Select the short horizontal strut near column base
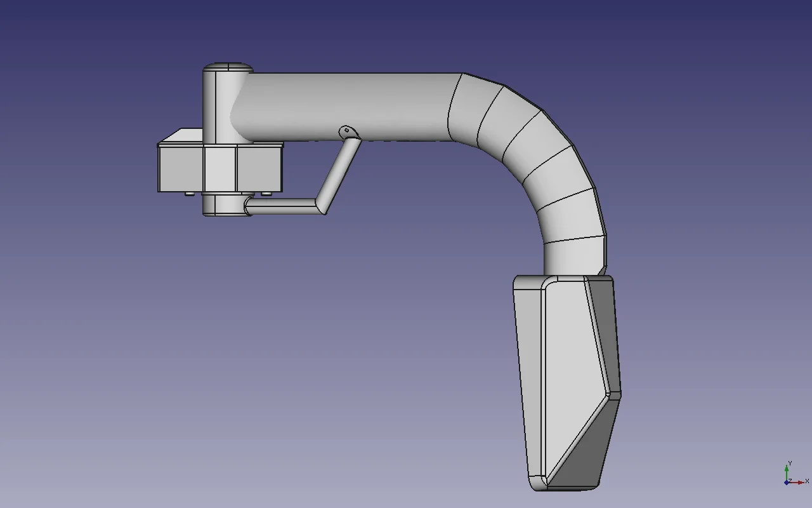 281,206
